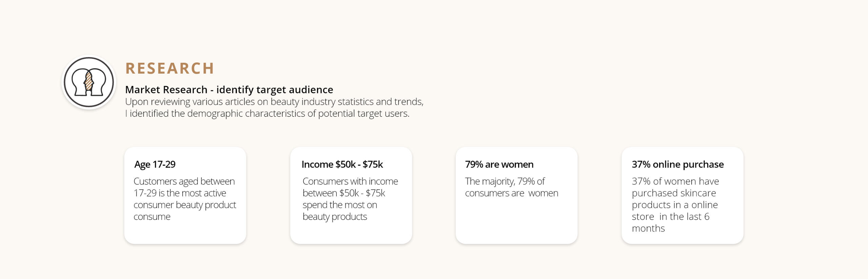The height and width of the screenshot is (279, 868).
Task: Click the Market Research subtitle
Action: (229, 90)
